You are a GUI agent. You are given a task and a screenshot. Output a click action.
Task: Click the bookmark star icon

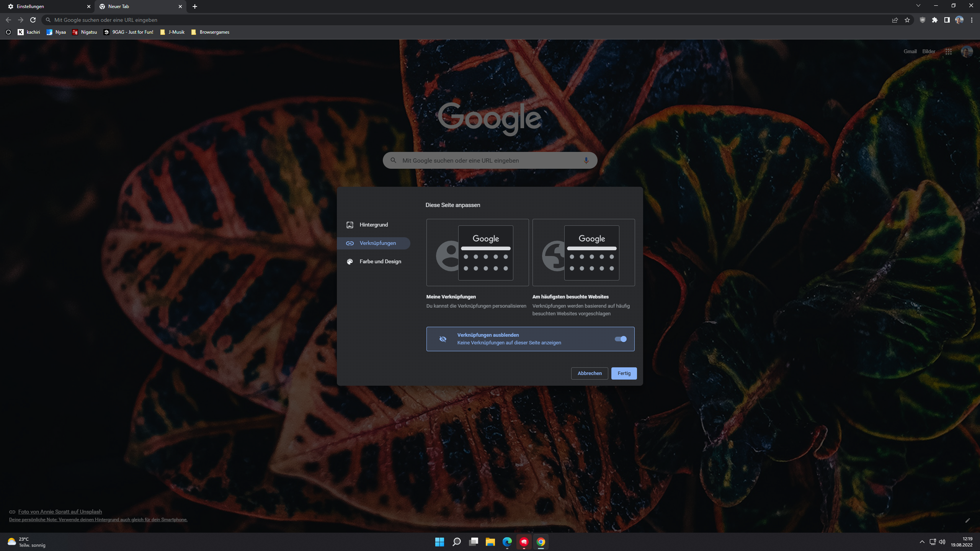coord(907,20)
